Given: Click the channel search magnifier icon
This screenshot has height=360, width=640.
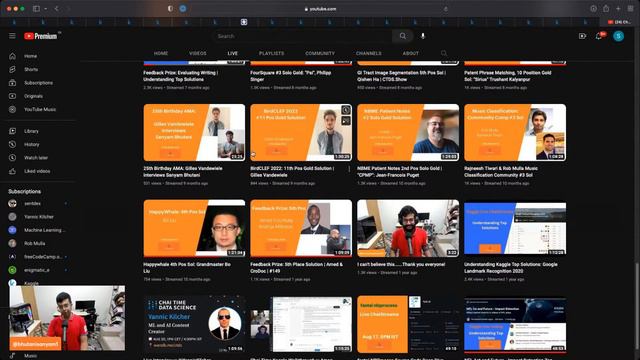Looking at the screenshot, I should point(444,53).
